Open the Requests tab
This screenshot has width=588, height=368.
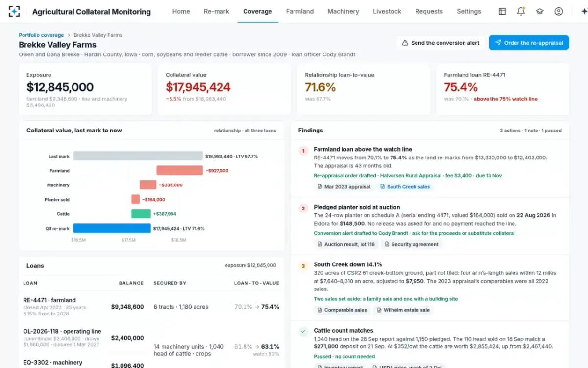[x=429, y=11]
